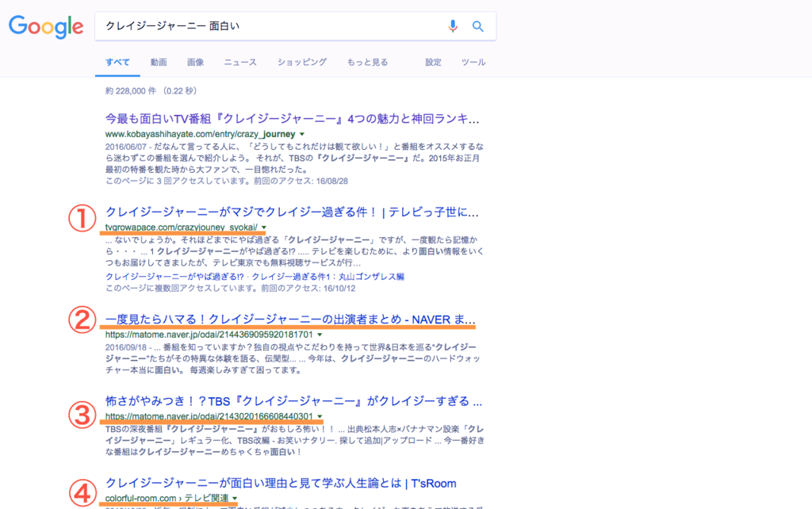
Task: Open result 怖さがやみつき！？TBS『クレイジージャーニー』
Action: pyautogui.click(x=293, y=401)
